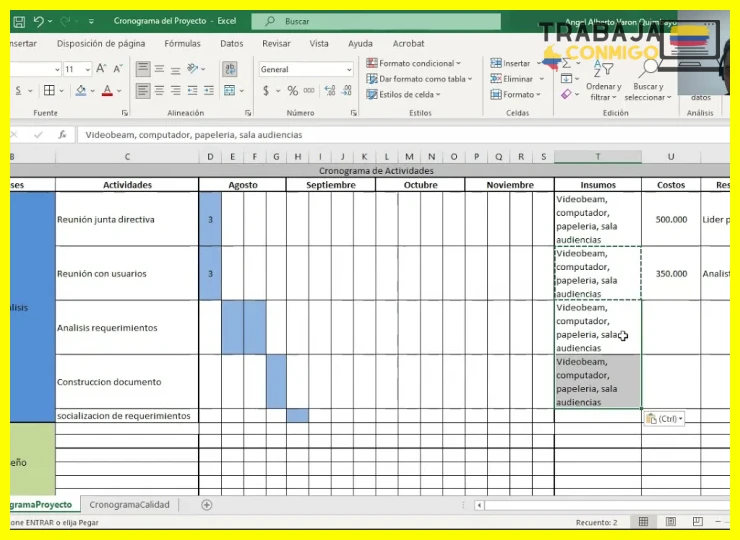Click Merge and center cells icon
This screenshot has height=540, width=740.
[x=229, y=90]
